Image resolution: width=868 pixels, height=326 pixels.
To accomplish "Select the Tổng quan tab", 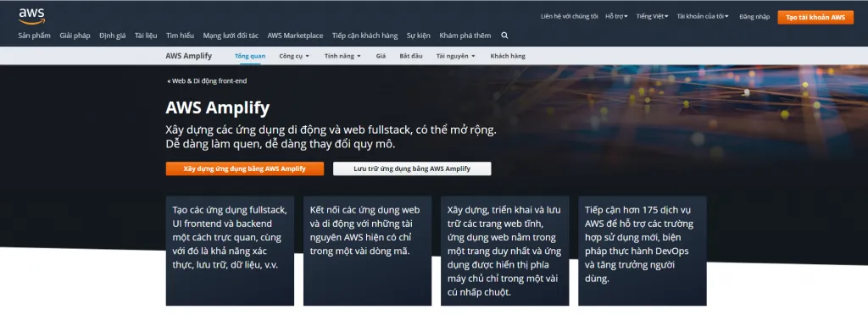I will coord(250,56).
